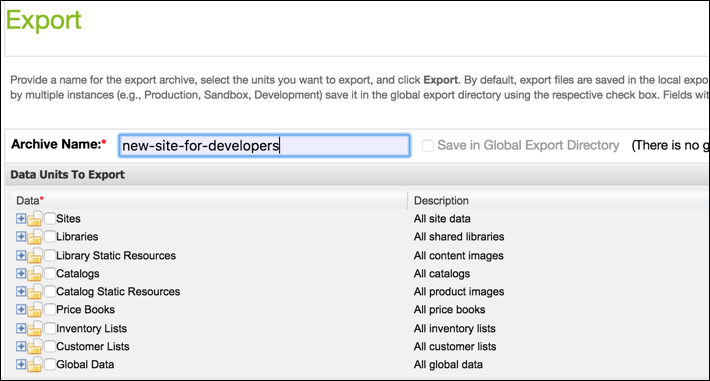Click the folder icon beside Catalog Static Resources
The height and width of the screenshot is (381, 710).
tap(34, 292)
